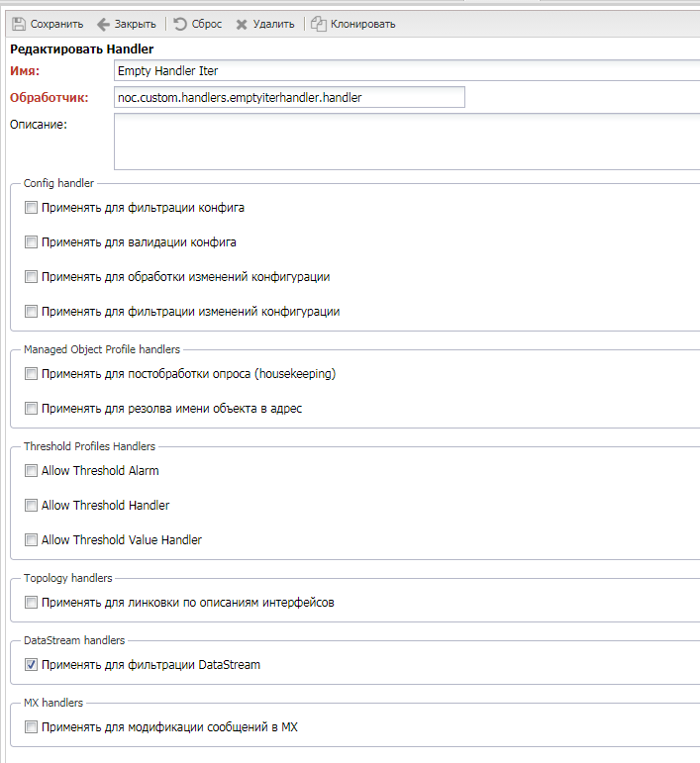Enable housekeeping постобработки опроса checkbox
The image size is (700, 763).
(31, 374)
